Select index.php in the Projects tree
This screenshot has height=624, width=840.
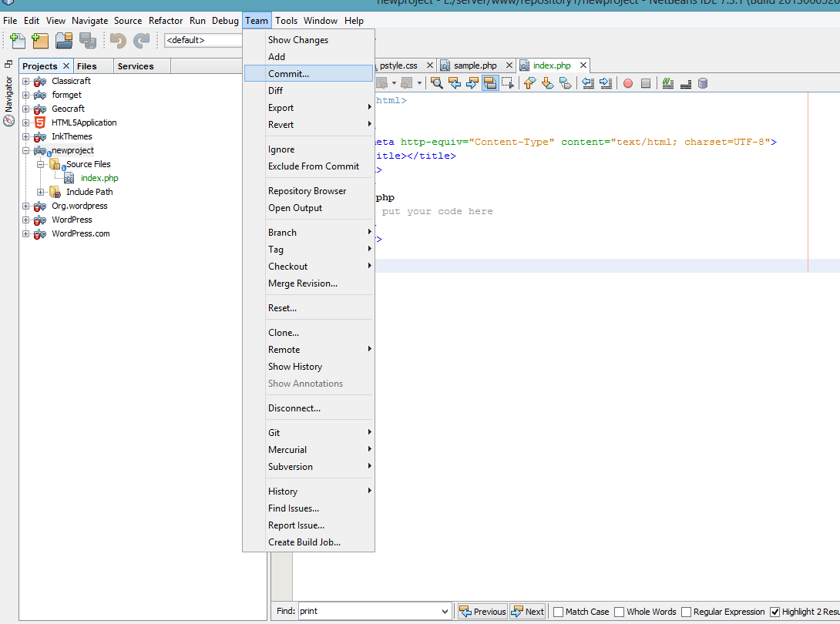click(99, 178)
